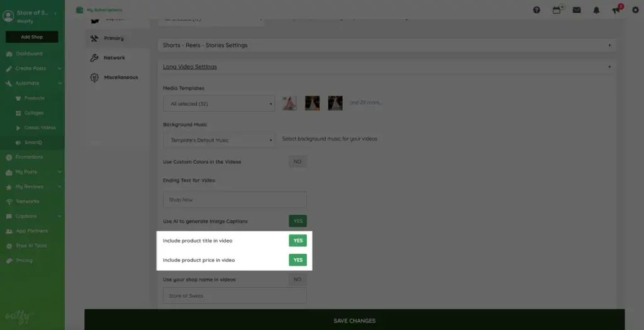Select the Primary settings tab
The image size is (644, 330).
(x=114, y=38)
